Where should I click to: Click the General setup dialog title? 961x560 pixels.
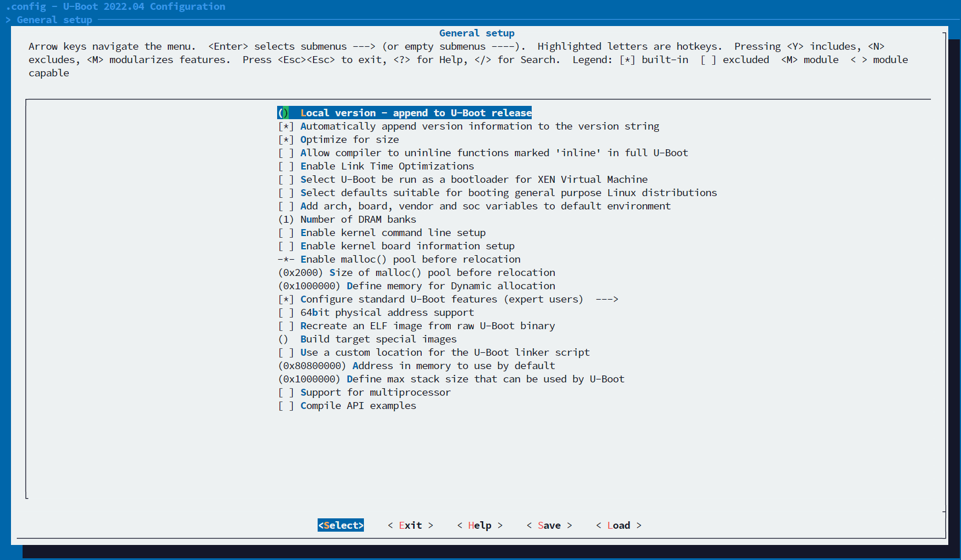[477, 33]
